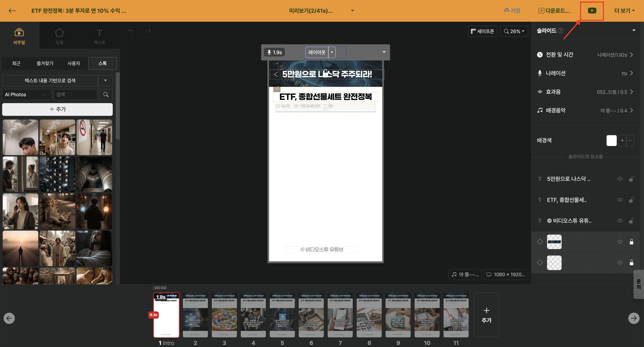Click the redo arrow icon
The image size is (644, 347).
click(148, 31)
